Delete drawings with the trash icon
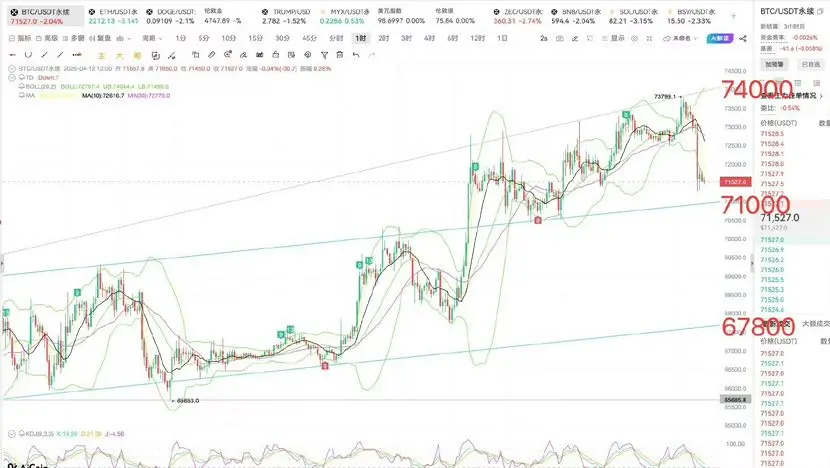830x468 pixels. 340,55
